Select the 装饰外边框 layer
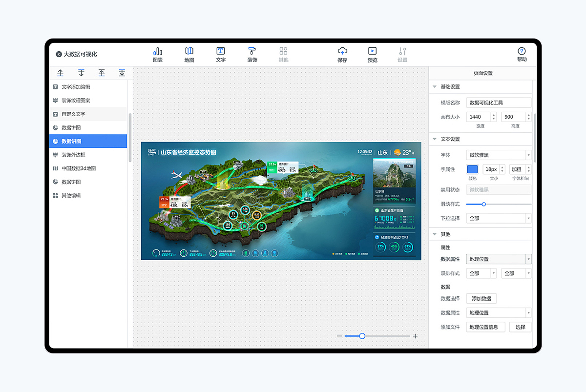Viewport: 586px width, 392px height. 88,154
